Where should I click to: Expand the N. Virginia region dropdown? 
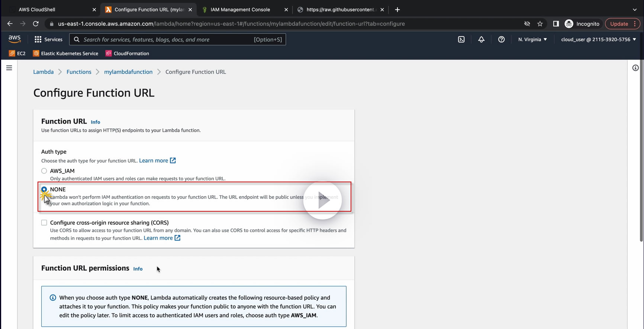pos(532,39)
